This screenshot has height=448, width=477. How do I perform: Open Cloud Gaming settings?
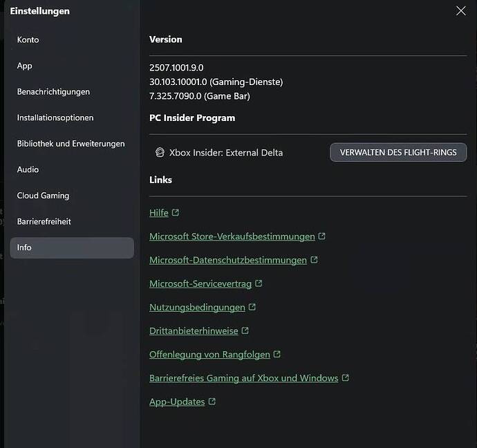click(72, 196)
